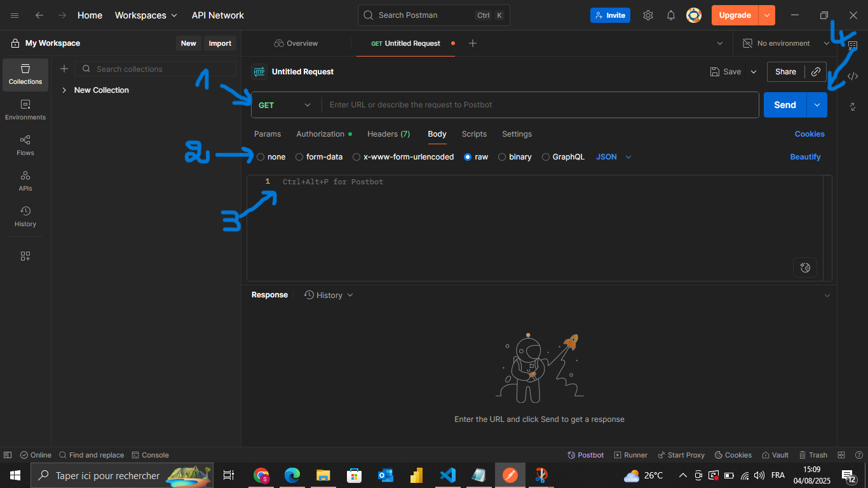
Task: Open the No environment selector
Action: pyautogui.click(x=786, y=43)
